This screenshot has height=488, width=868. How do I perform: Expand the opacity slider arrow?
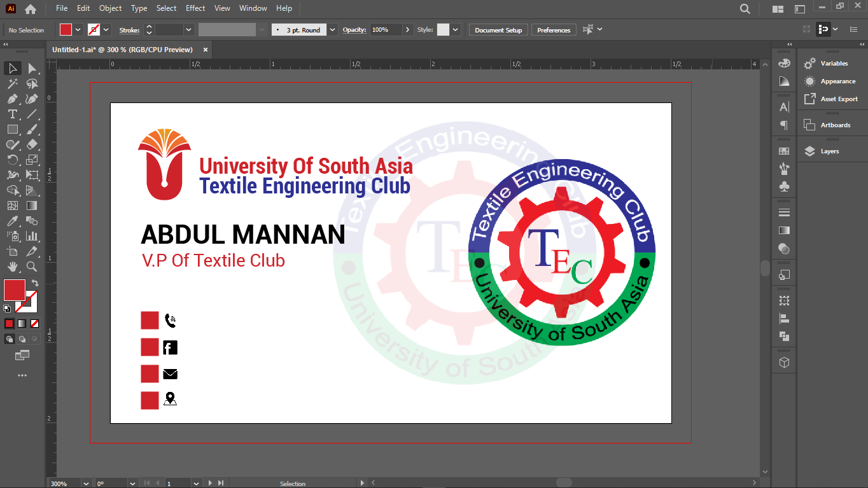click(407, 30)
